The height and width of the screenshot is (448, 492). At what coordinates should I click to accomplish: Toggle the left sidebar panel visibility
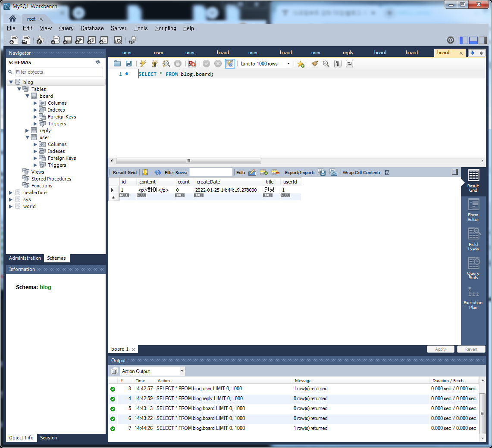click(464, 40)
